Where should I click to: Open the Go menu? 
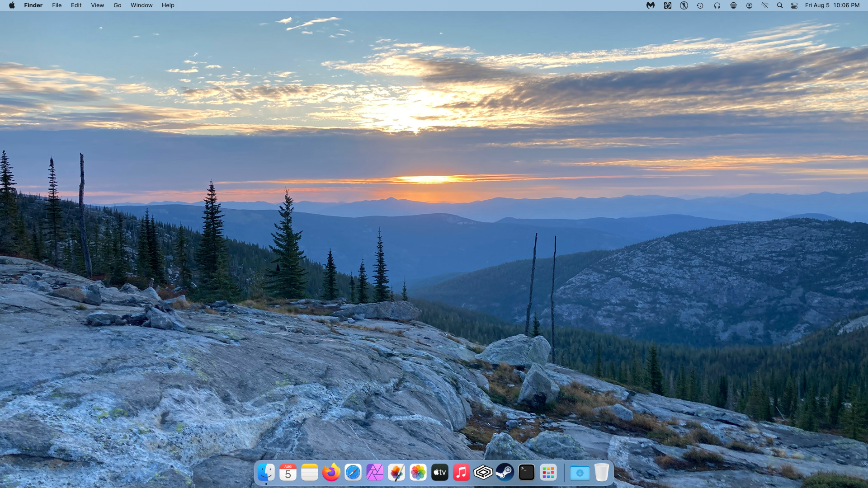tap(118, 5)
